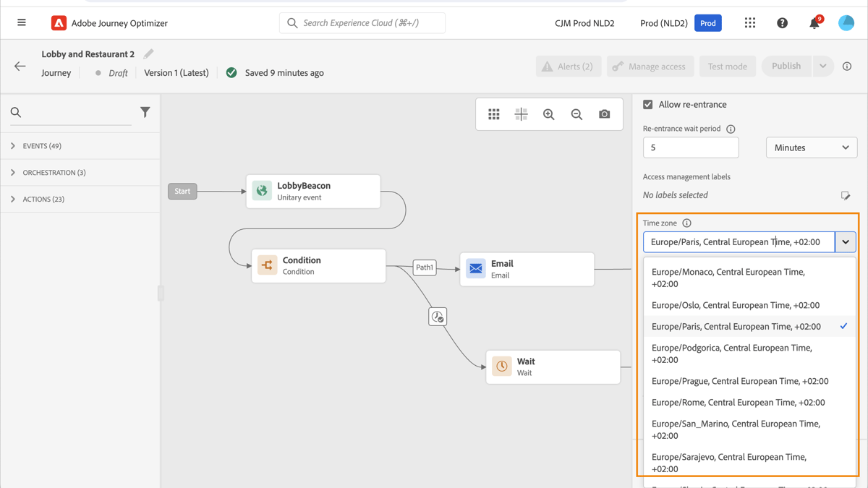Enable Test mode for the journey
The height and width of the screenshot is (488, 868).
pyautogui.click(x=727, y=66)
